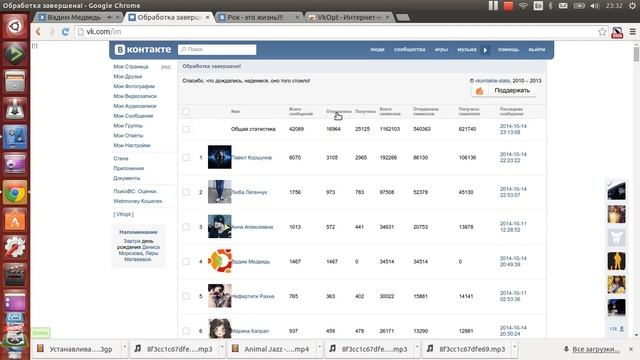640x360 pixels.
Task: Open the file manager dock icon
Action: tap(15, 82)
